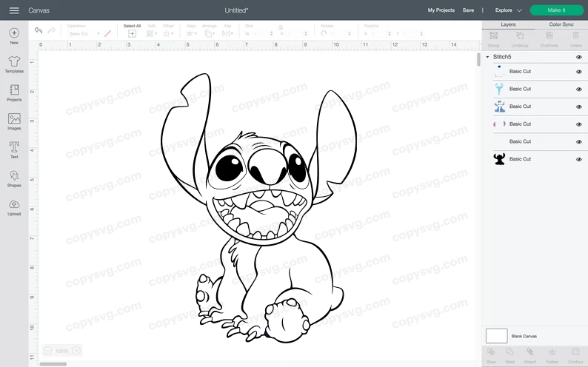Click the New project plus icon

[x=14, y=33]
